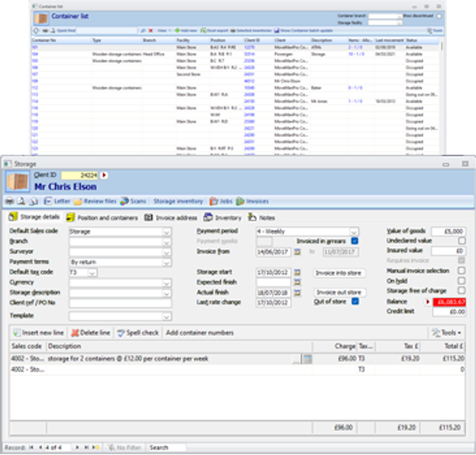Click Value of goods field
This screenshot has height=455, width=476.
point(448,231)
